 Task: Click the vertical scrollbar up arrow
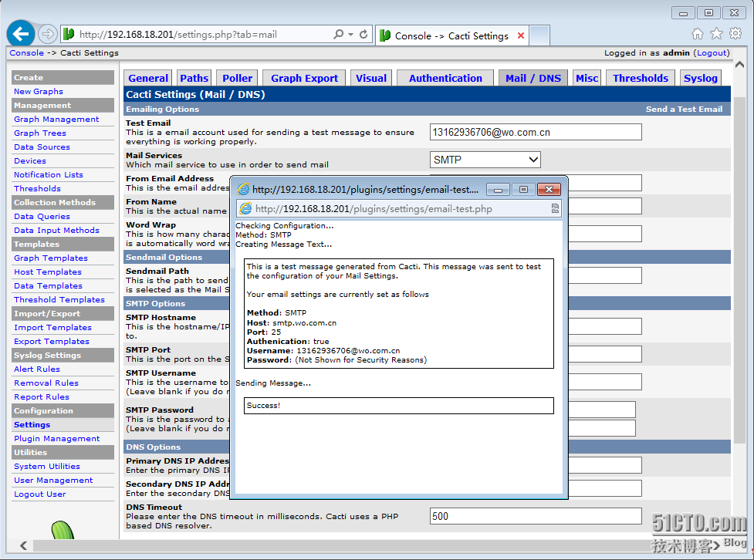click(x=739, y=65)
